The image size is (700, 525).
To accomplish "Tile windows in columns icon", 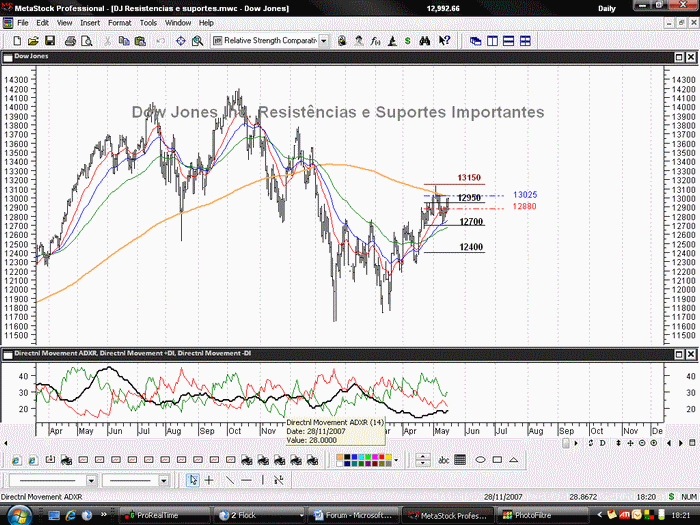I will [492, 41].
